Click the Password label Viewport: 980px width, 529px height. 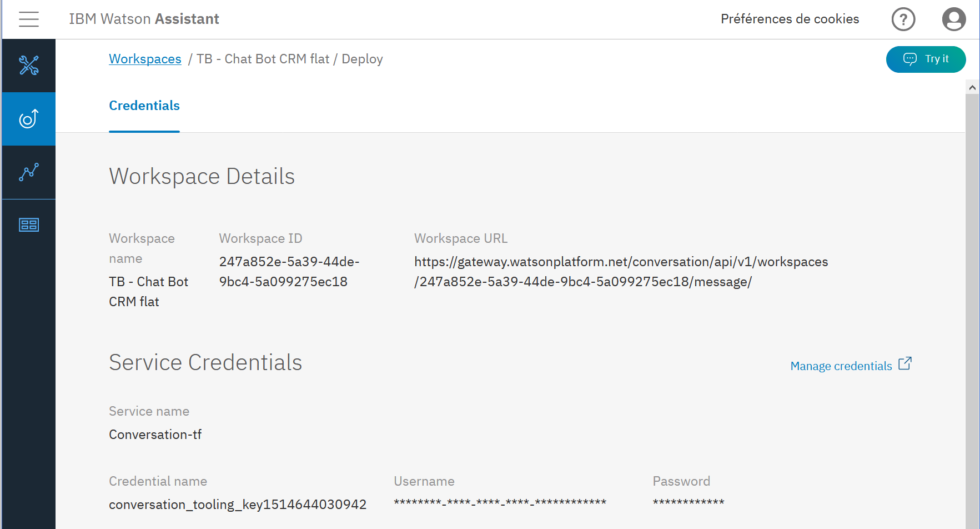(681, 481)
